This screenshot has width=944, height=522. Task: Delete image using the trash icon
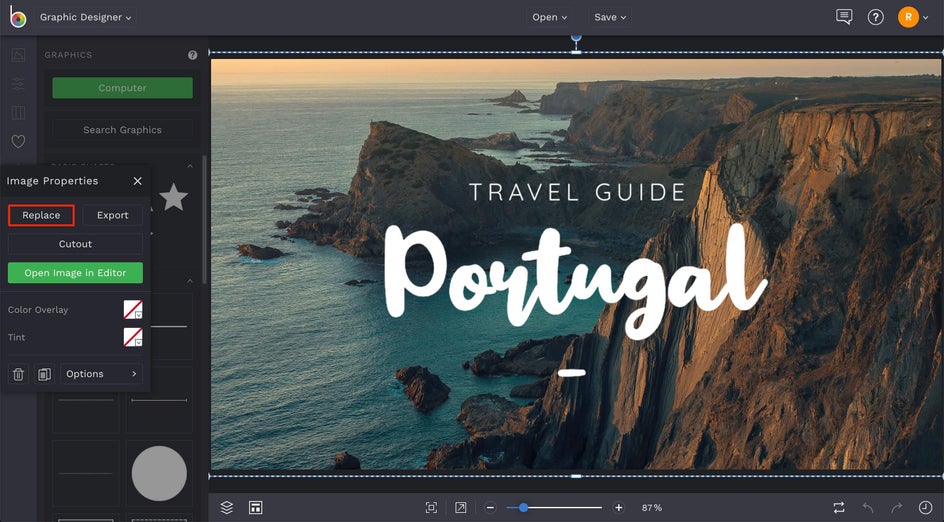(18, 374)
